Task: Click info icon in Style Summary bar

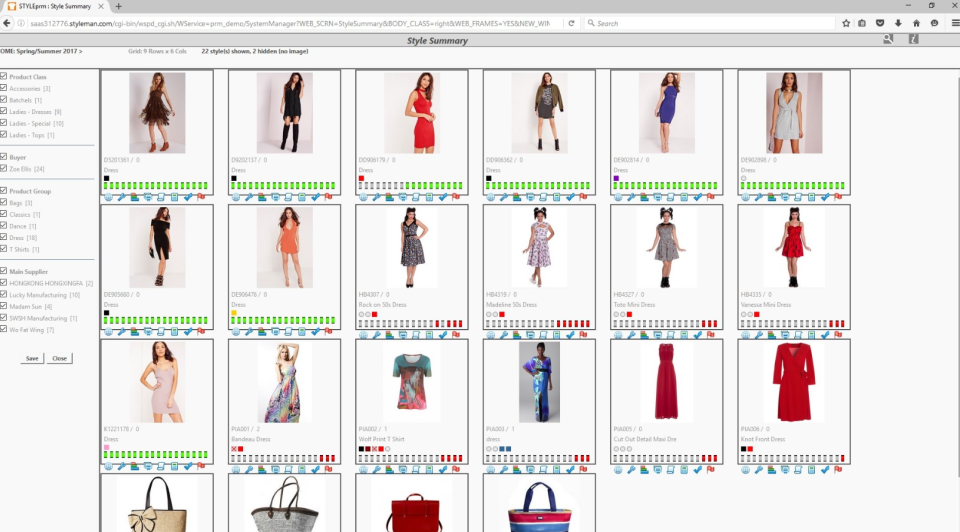Action: tap(913, 39)
